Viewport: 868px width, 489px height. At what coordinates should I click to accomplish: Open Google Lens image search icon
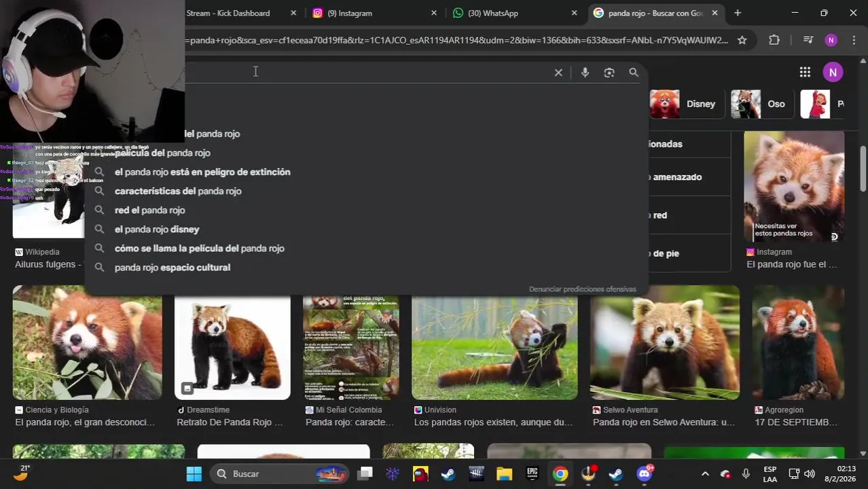[609, 73]
